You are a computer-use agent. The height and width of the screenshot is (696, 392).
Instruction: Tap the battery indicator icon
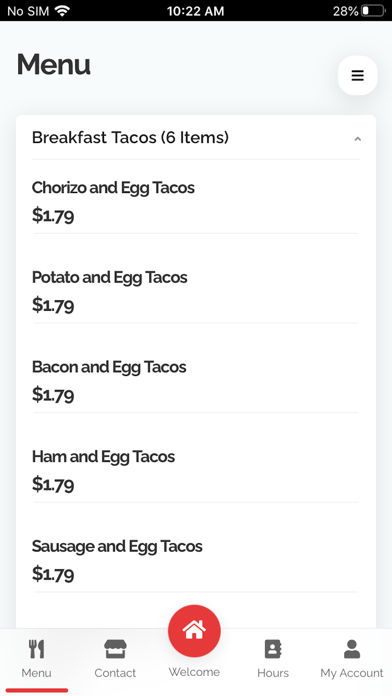(373, 11)
